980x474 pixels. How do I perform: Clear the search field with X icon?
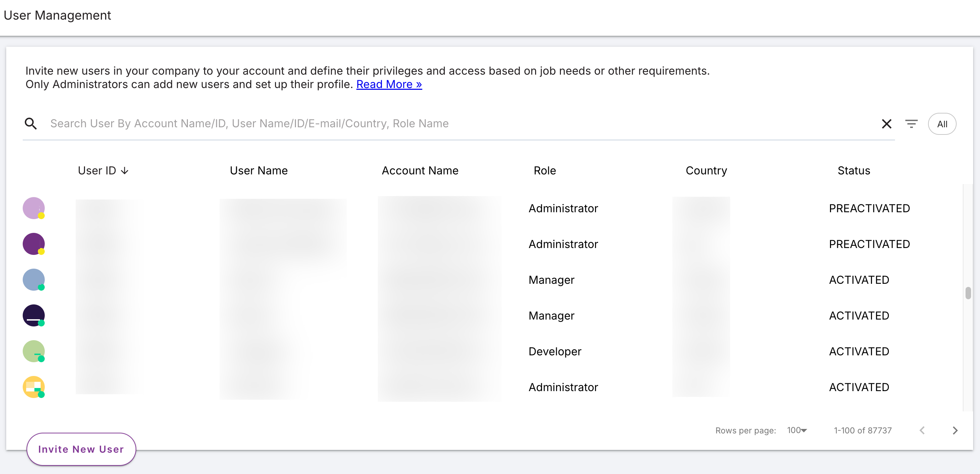(x=886, y=123)
